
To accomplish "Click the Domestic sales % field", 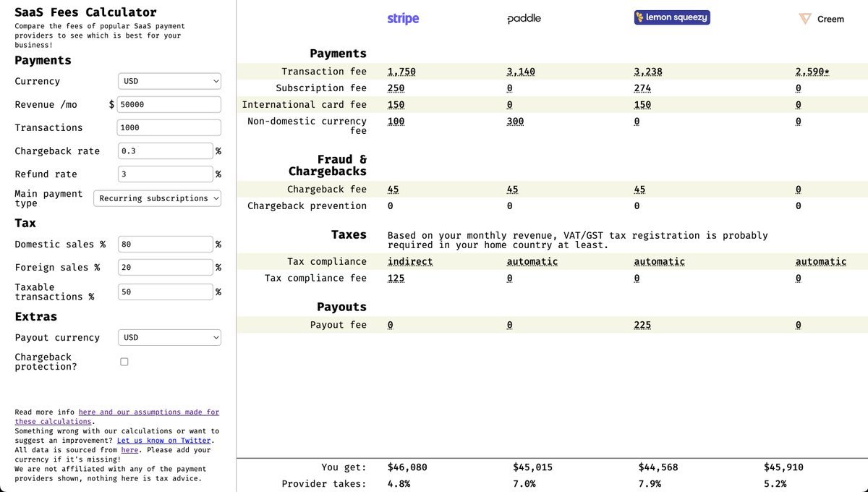I will 166,245.
